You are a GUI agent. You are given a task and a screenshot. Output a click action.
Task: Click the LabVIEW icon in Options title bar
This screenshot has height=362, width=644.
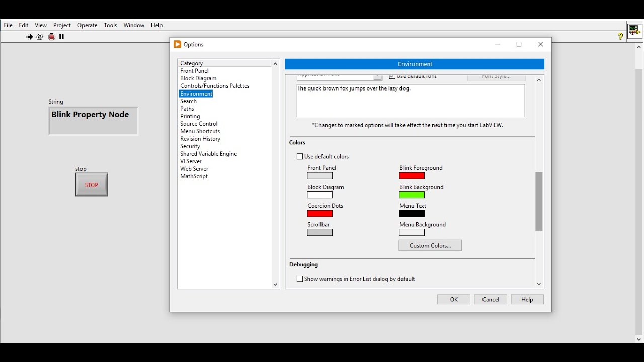(177, 44)
